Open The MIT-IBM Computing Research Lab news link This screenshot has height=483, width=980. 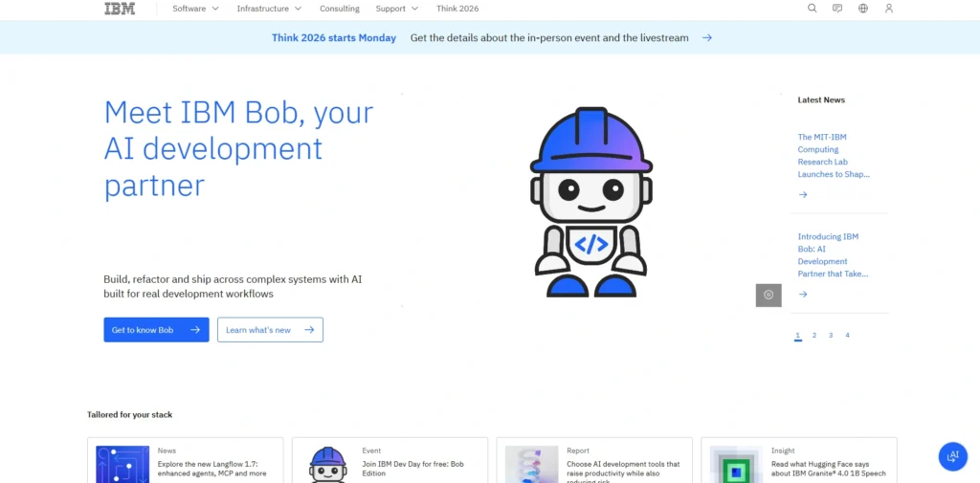click(834, 156)
